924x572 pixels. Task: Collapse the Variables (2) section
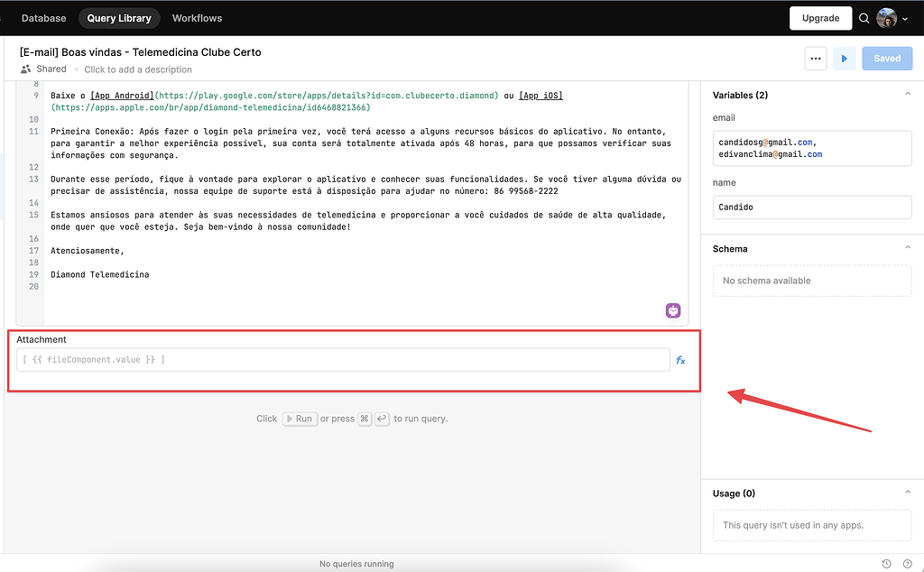click(x=907, y=95)
